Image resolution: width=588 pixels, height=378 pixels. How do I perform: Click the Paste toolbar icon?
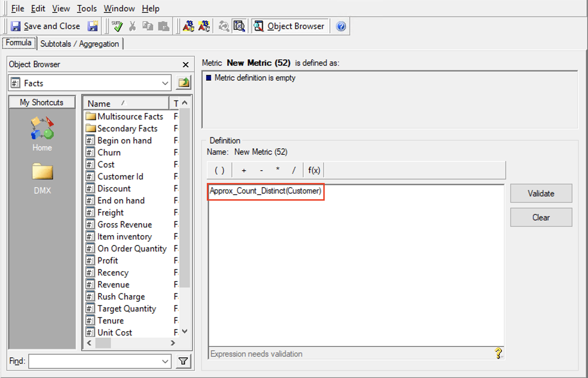163,26
